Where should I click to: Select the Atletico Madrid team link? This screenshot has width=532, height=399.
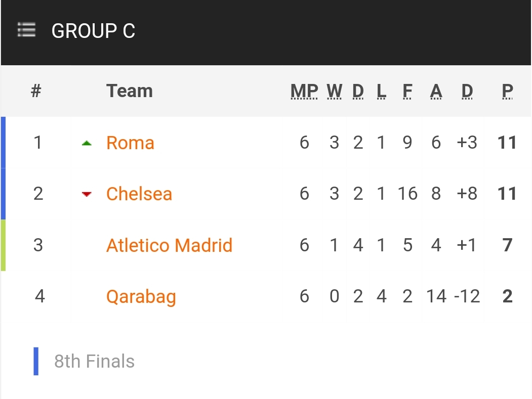[169, 245]
